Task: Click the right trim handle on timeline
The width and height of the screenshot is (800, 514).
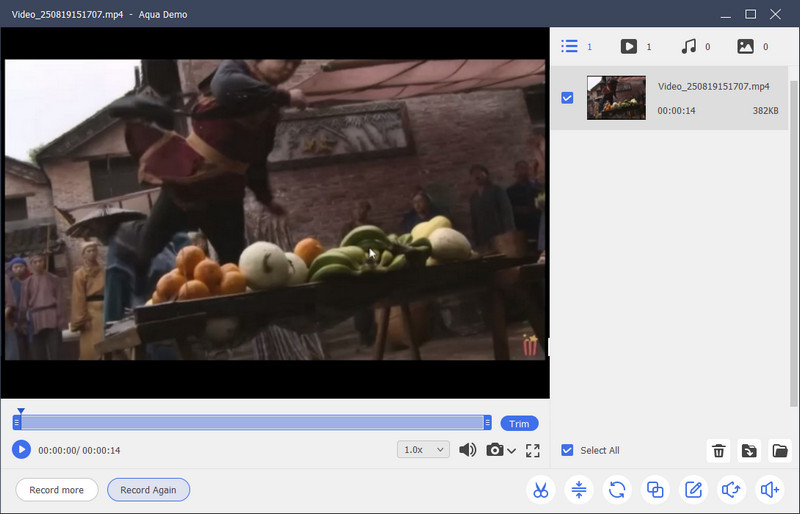Action: [x=488, y=423]
